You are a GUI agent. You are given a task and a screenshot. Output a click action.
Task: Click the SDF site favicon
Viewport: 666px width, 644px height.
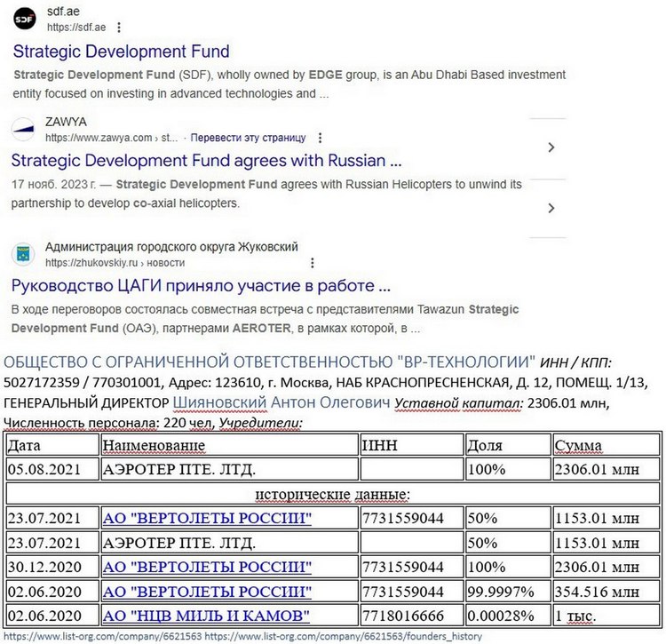(25, 19)
